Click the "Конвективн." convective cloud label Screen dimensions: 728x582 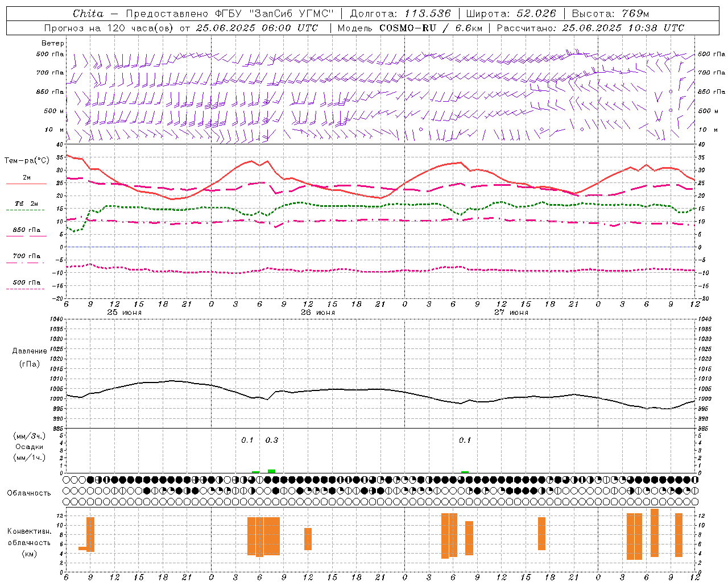(29, 531)
